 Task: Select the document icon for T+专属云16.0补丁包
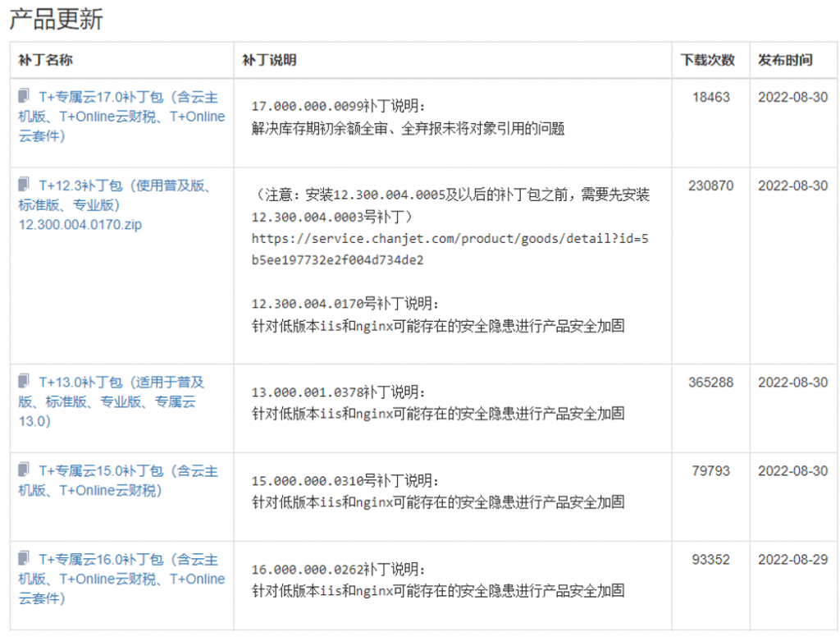(24, 559)
